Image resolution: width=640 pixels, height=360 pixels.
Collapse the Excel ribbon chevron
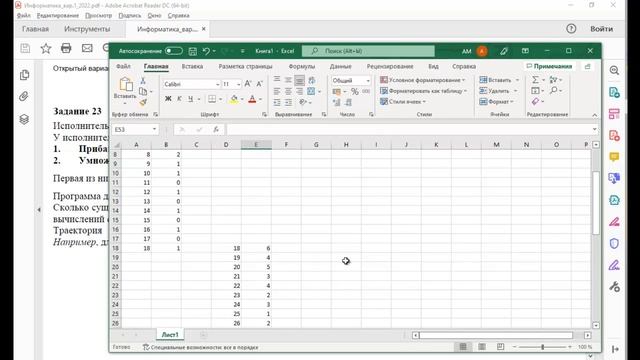pyautogui.click(x=595, y=115)
